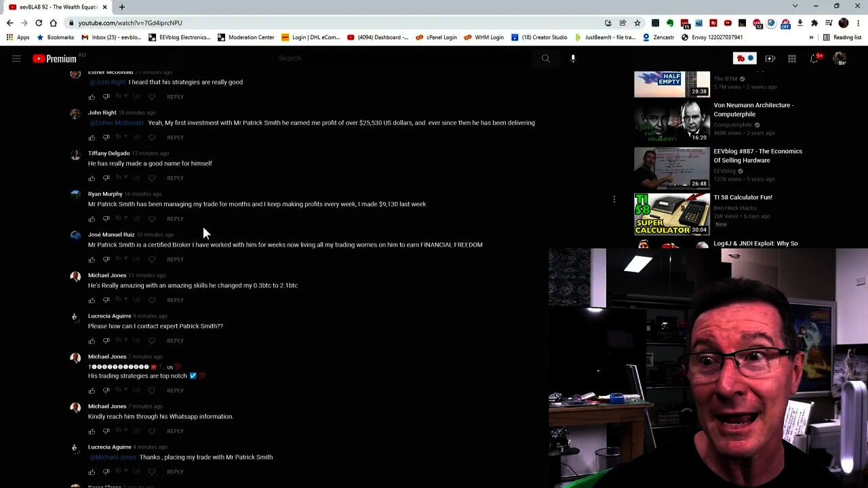
Task: Reply to John Right's comment
Action: 175,138
